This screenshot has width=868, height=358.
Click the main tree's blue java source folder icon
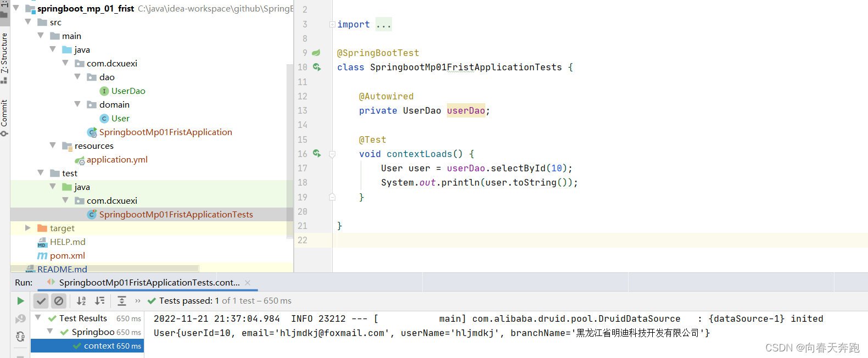(67, 49)
